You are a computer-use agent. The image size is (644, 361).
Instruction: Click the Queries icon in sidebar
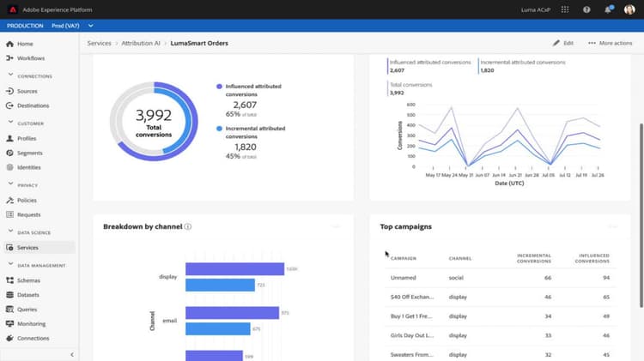point(9,310)
